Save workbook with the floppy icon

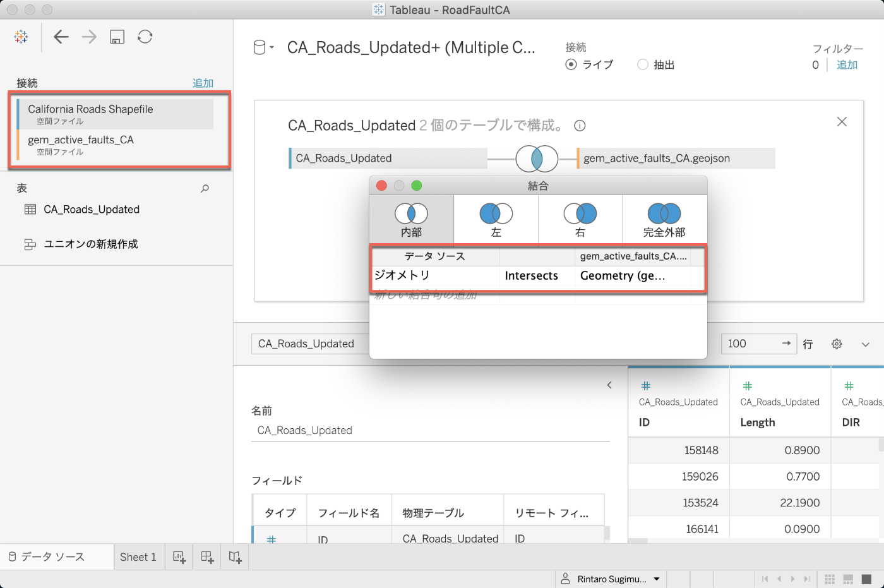pos(117,37)
